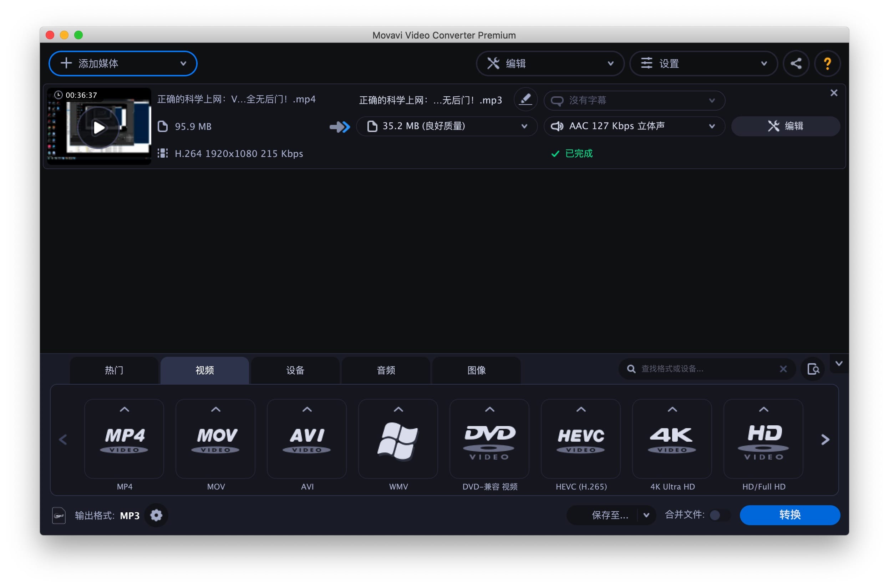Click the 保存至... save to button
The image size is (889, 588).
point(610,515)
